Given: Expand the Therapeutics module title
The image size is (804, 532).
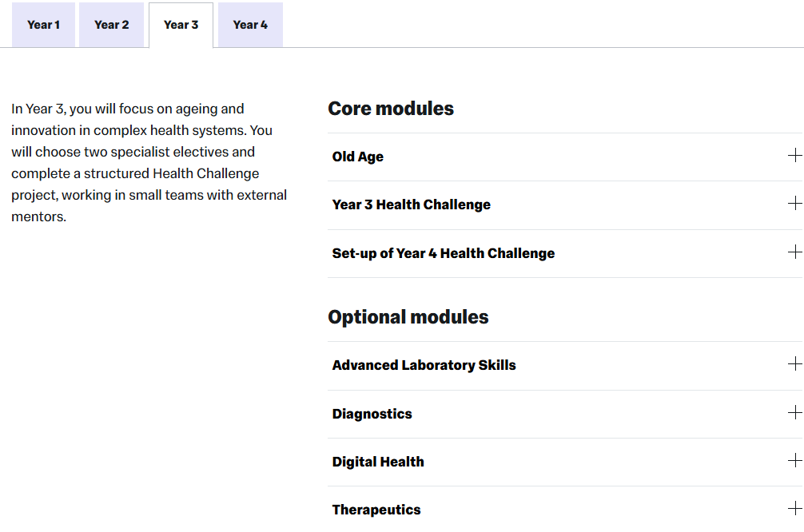Looking at the screenshot, I should pyautogui.click(x=376, y=510).
